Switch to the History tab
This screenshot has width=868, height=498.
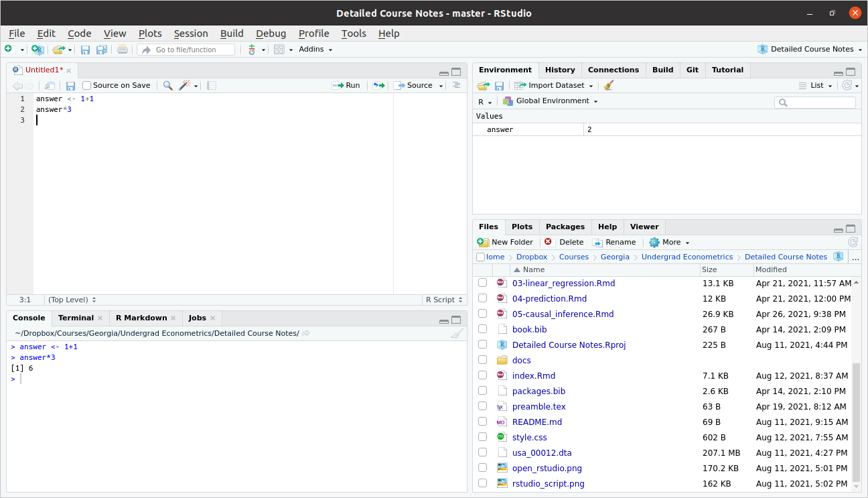pyautogui.click(x=560, y=70)
